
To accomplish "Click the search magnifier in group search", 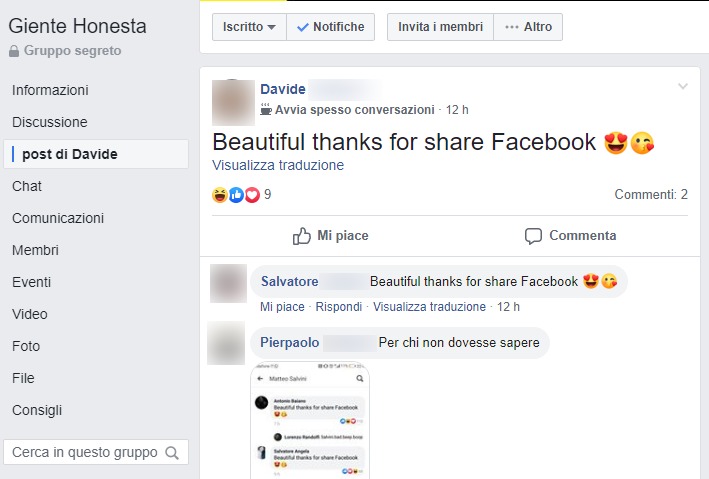I will pyautogui.click(x=172, y=452).
